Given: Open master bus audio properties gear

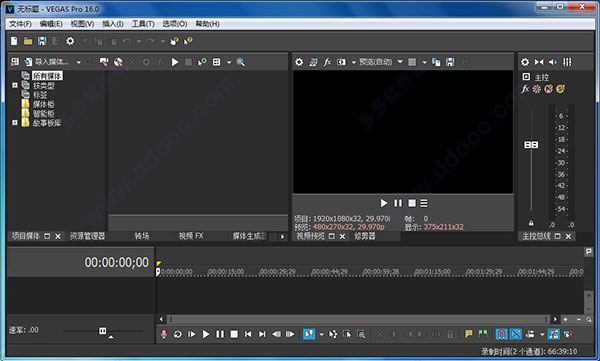Looking at the screenshot, I should [x=525, y=62].
